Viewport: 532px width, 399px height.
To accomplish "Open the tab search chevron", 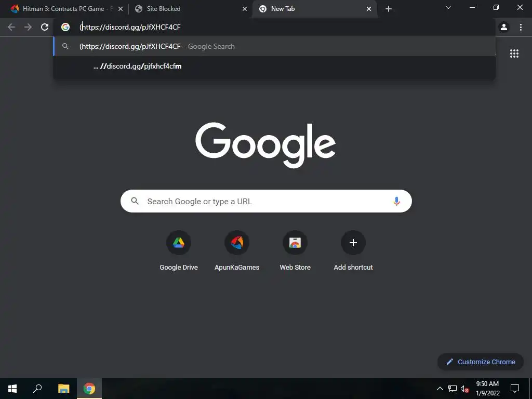I will [448, 7].
